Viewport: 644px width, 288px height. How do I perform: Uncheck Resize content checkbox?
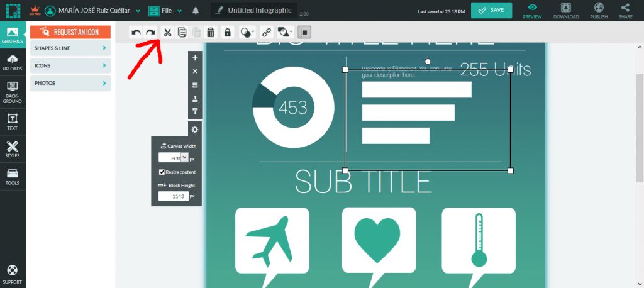[x=162, y=172]
